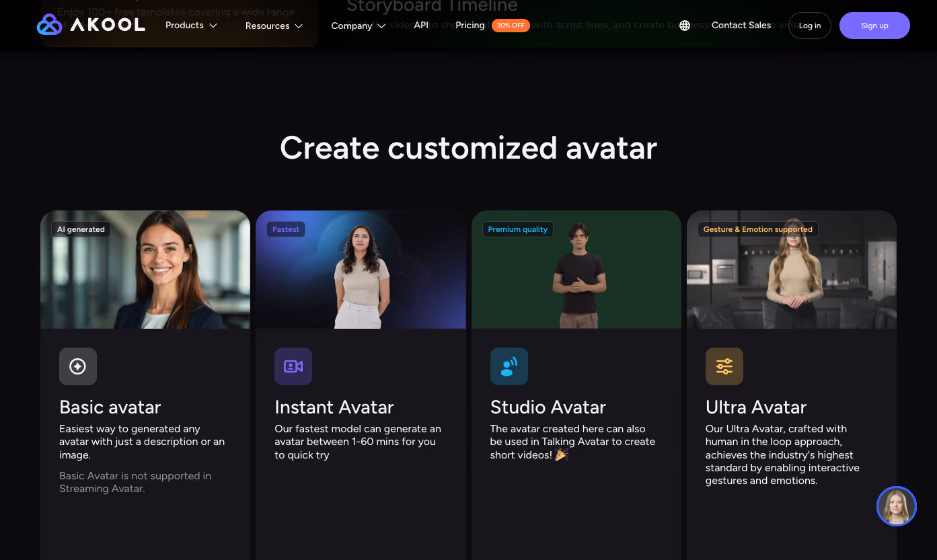The image size is (937, 560).
Task: Click the 'Easiest way to generated any avatar' description
Action: click(x=142, y=442)
